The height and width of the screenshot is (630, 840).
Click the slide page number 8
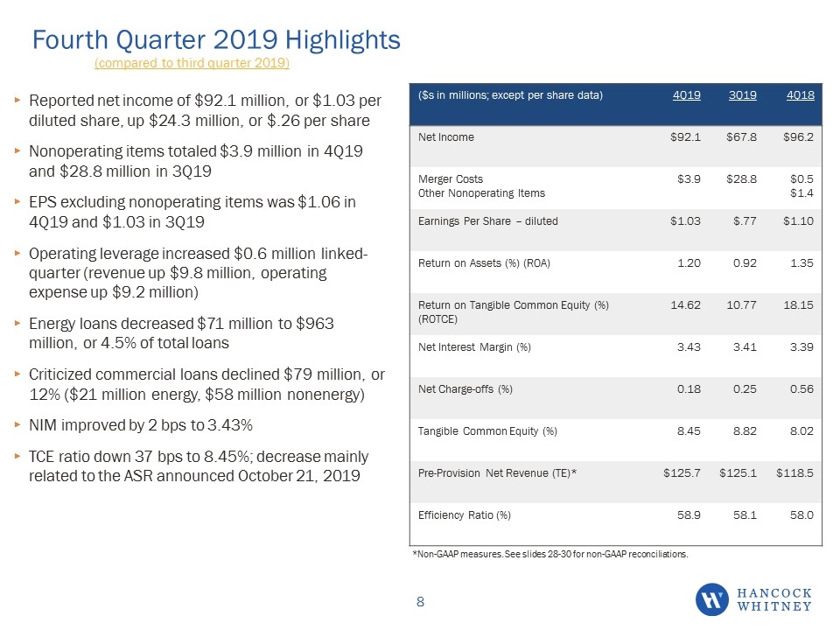421,602
